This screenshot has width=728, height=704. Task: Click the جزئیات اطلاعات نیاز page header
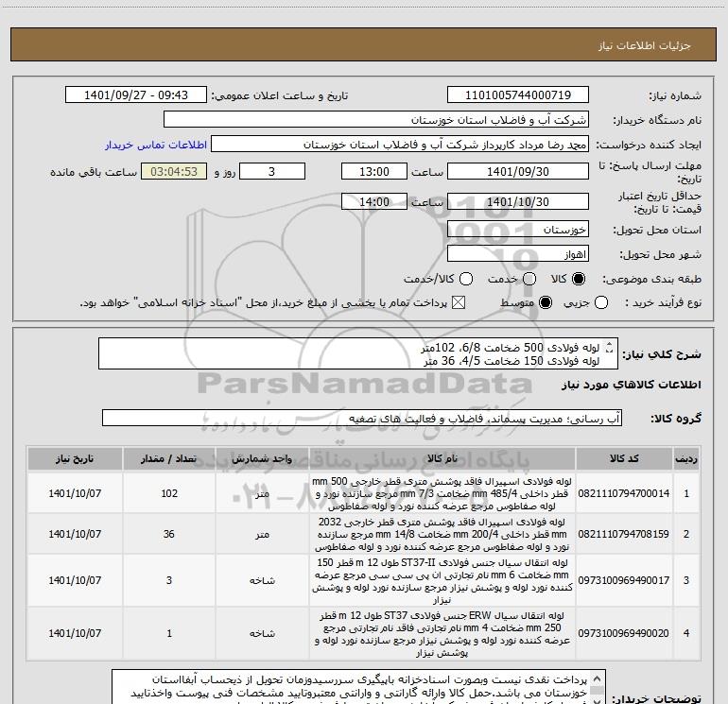[x=645, y=45]
